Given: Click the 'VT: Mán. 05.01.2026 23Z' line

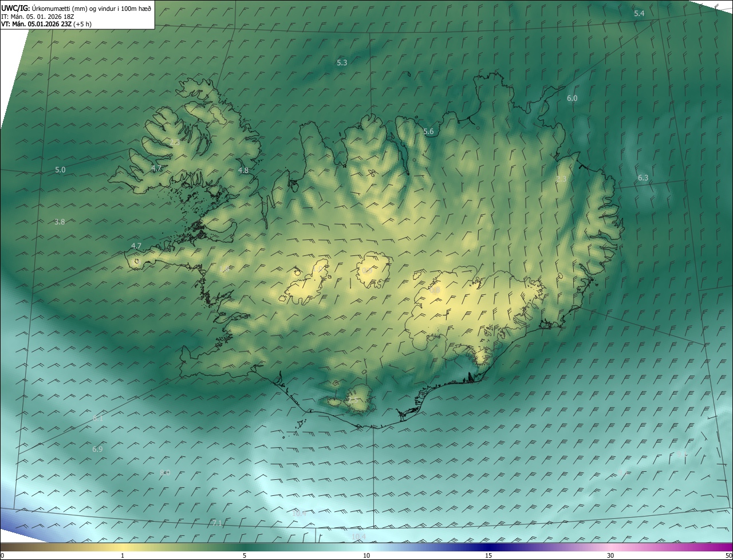Looking at the screenshot, I should pos(46,24).
